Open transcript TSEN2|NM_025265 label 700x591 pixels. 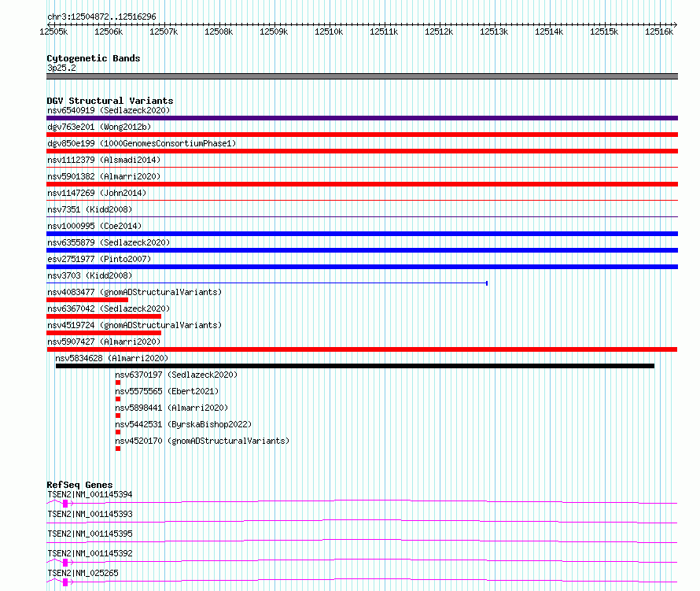coord(83,573)
